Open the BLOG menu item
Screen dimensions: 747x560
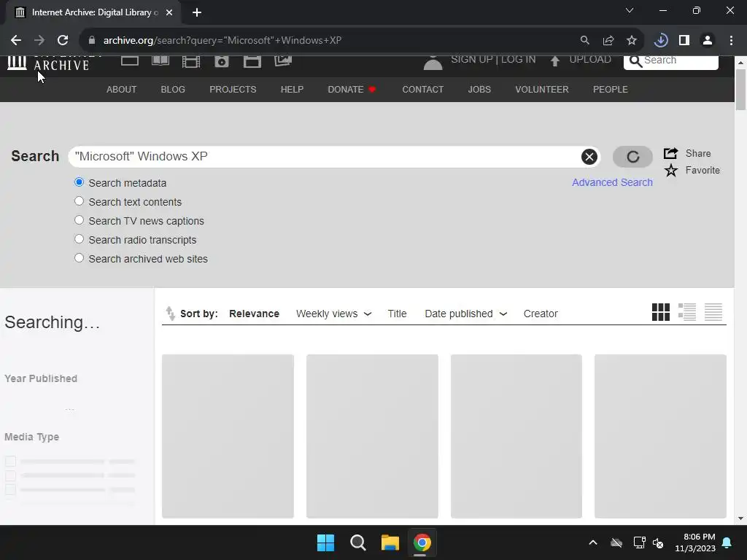click(173, 90)
